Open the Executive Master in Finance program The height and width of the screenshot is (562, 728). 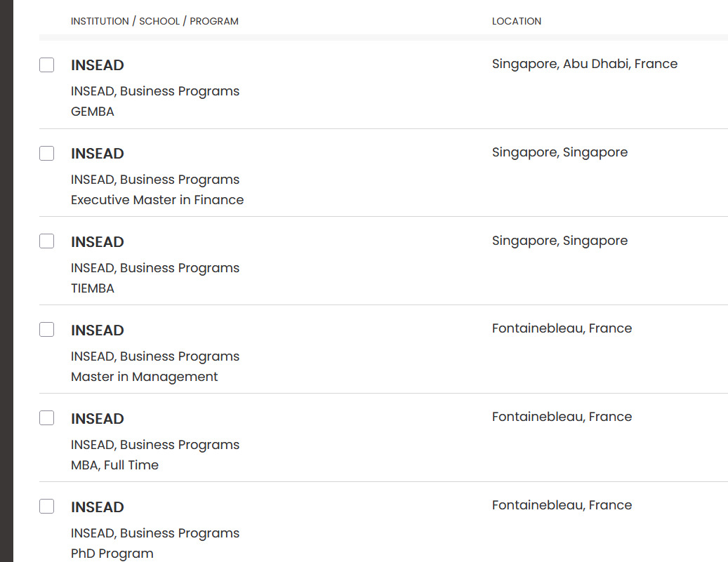(157, 200)
